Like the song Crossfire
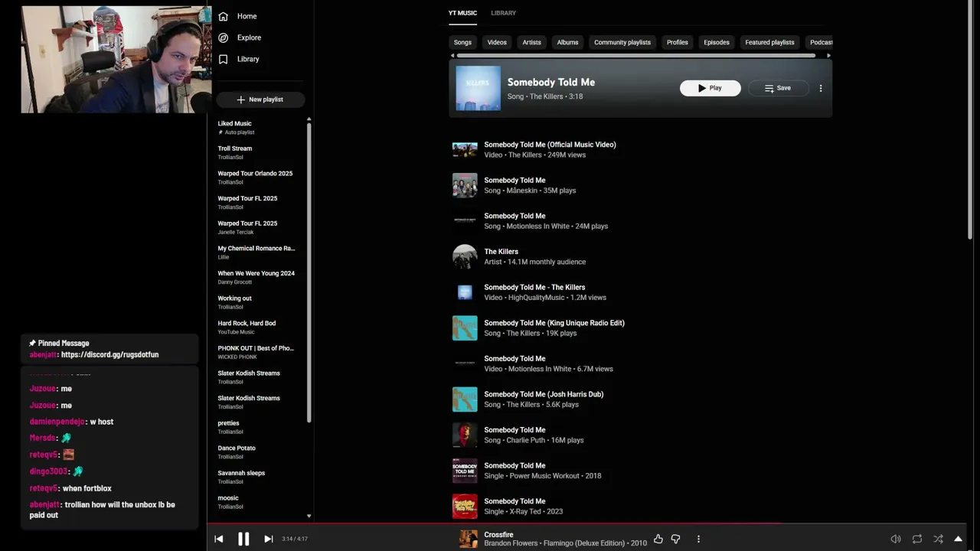This screenshot has height=551, width=980. [658, 539]
